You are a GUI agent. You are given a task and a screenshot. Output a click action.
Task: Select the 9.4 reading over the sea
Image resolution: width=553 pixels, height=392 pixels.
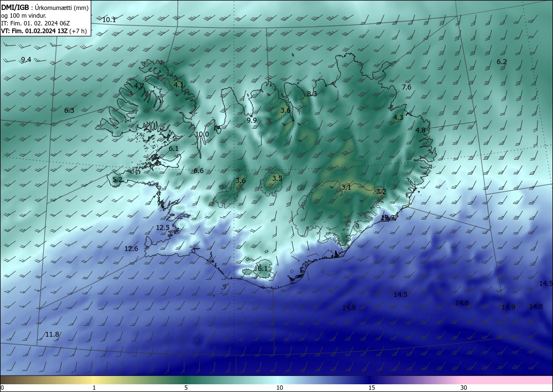click(x=26, y=60)
